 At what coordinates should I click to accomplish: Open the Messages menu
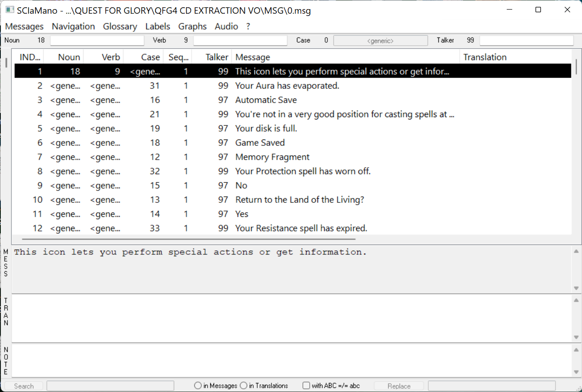pyautogui.click(x=24, y=26)
